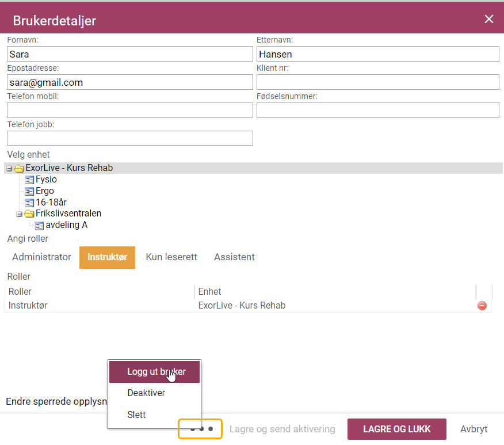Click the Fornavn input field
Screen dimensions: 504x445
point(130,54)
